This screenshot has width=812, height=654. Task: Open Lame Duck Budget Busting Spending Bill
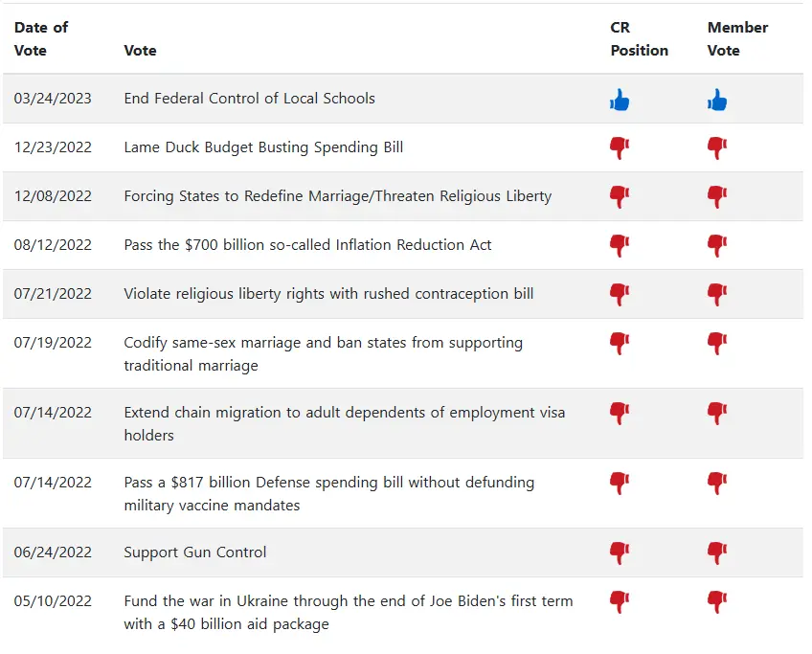pyautogui.click(x=263, y=147)
